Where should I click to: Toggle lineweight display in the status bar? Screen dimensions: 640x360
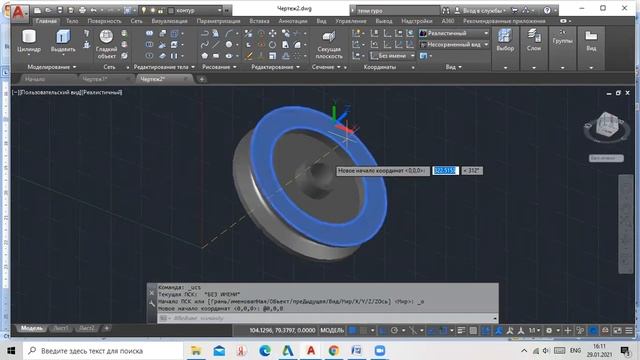[461, 330]
